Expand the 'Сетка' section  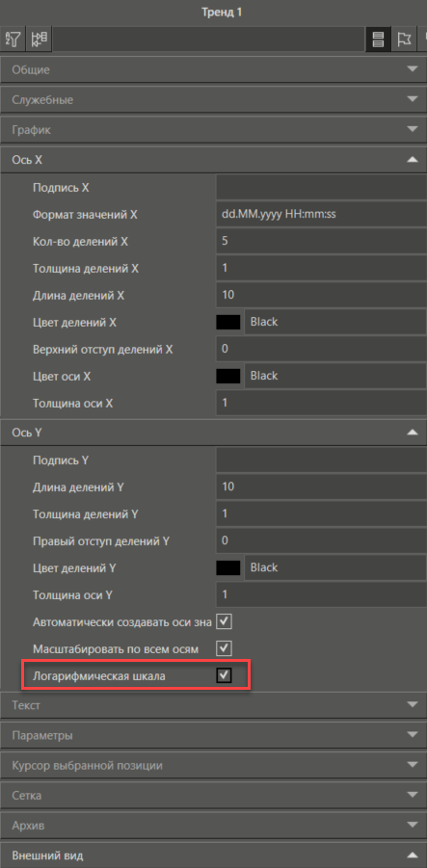[213, 796]
